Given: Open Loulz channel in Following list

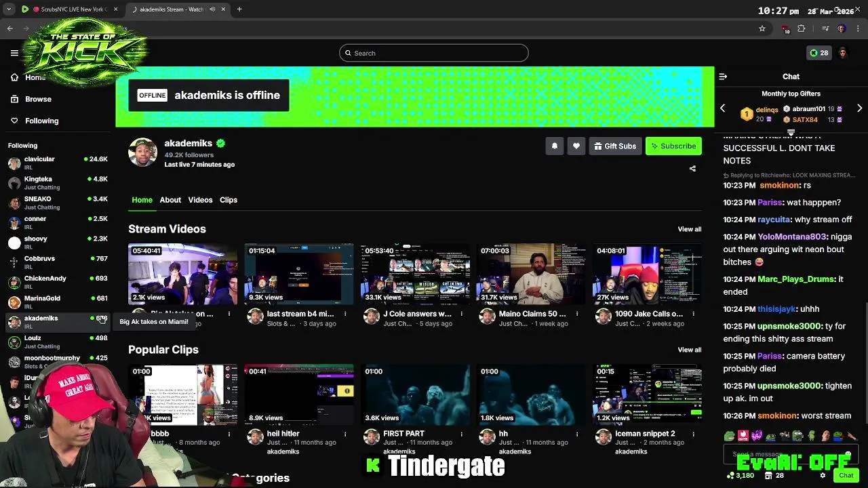Looking at the screenshot, I should click(x=58, y=342).
